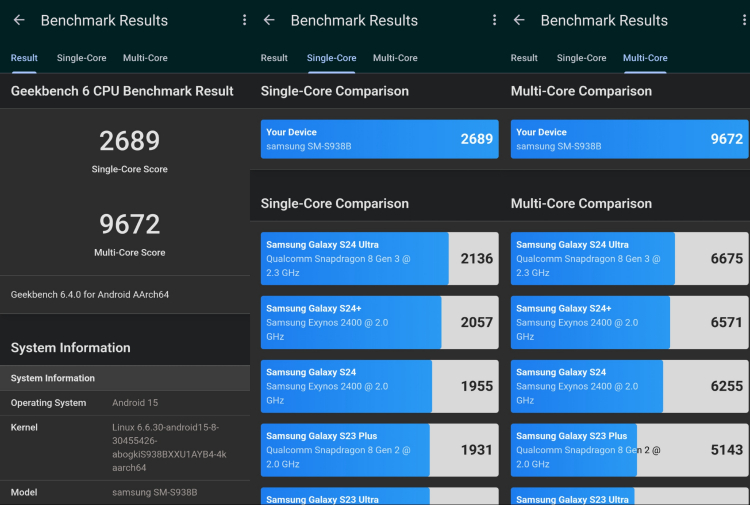Open Galaxy S24+ entry scoring 6571
The image size is (750, 505).
629,322
